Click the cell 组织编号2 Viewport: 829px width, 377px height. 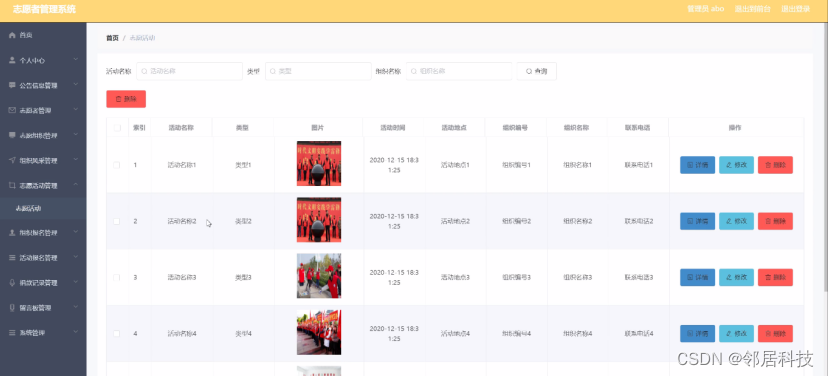click(x=517, y=221)
